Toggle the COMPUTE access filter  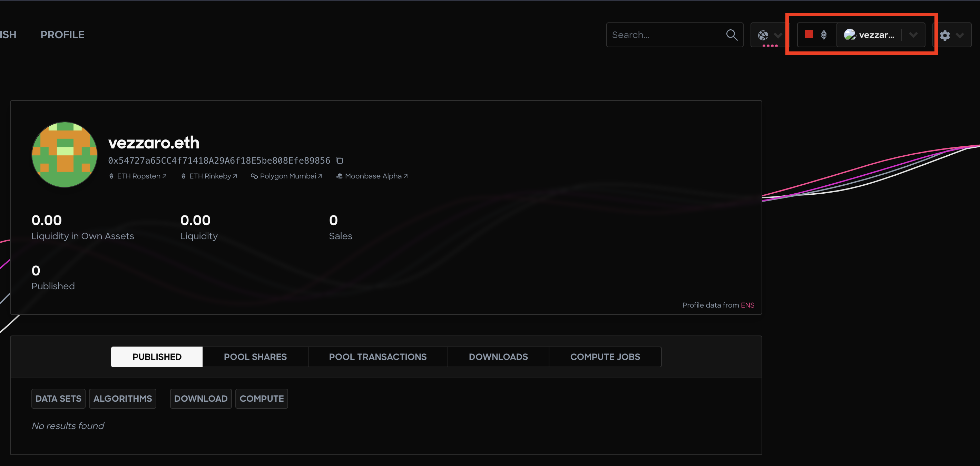coord(261,398)
